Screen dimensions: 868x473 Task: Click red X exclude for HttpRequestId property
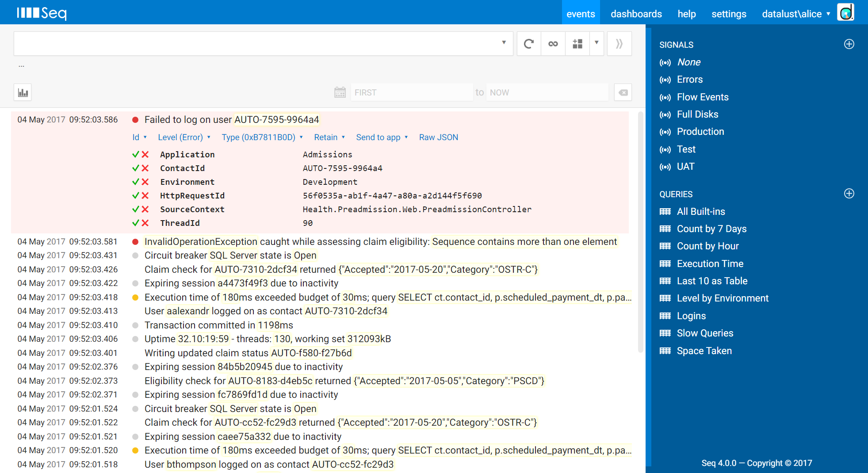pos(145,195)
